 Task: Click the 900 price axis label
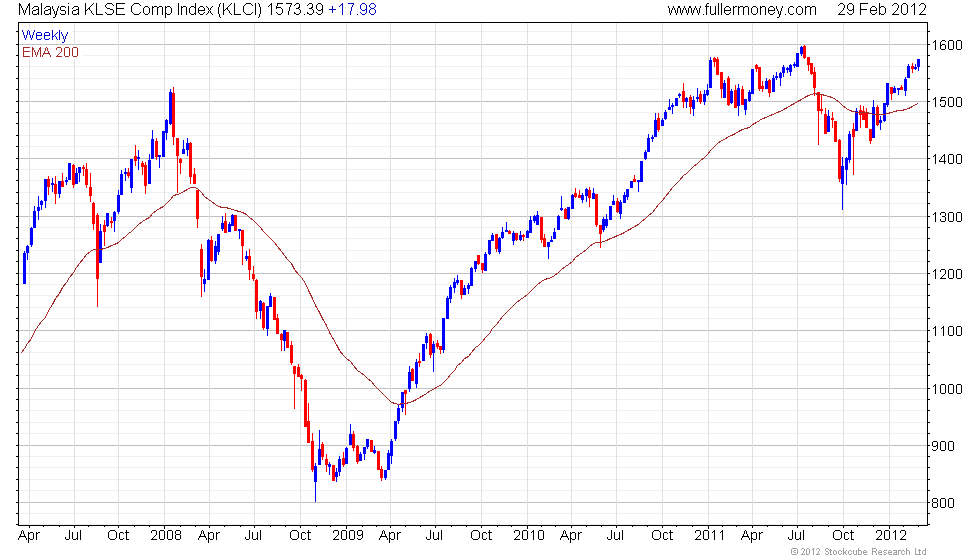943,446
